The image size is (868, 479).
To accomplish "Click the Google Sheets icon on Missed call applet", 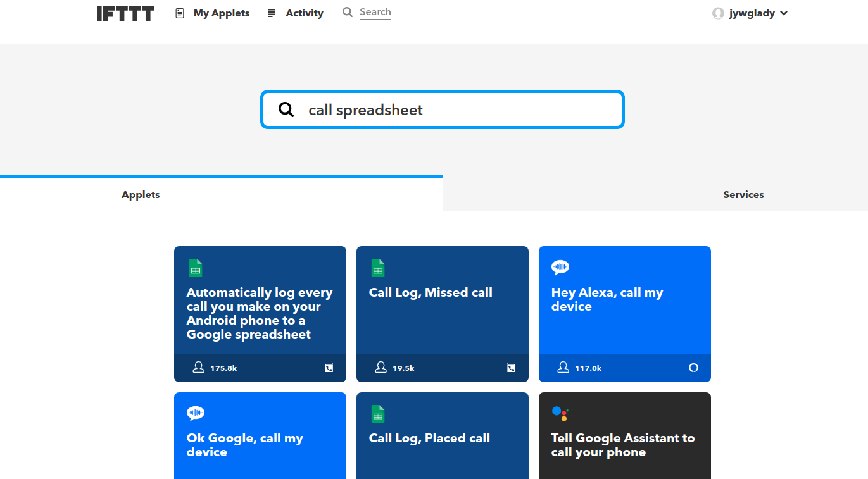I will point(378,268).
